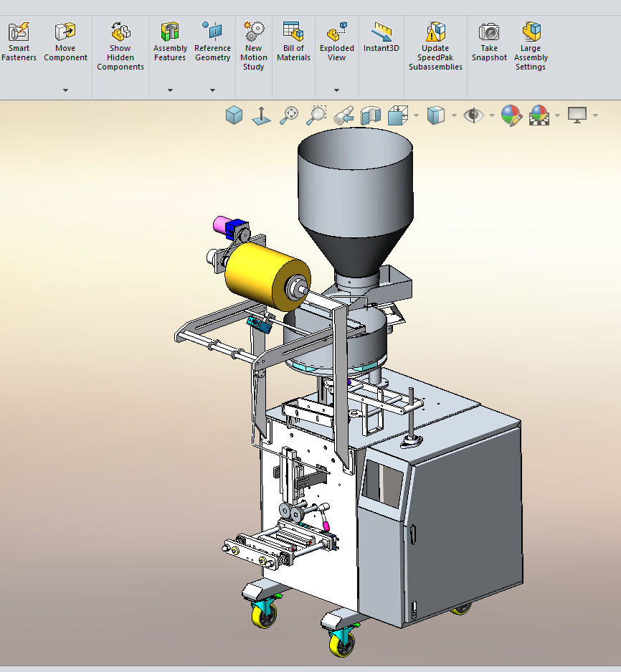Toggle the Section View icon
This screenshot has height=672, width=621.
pos(371,115)
